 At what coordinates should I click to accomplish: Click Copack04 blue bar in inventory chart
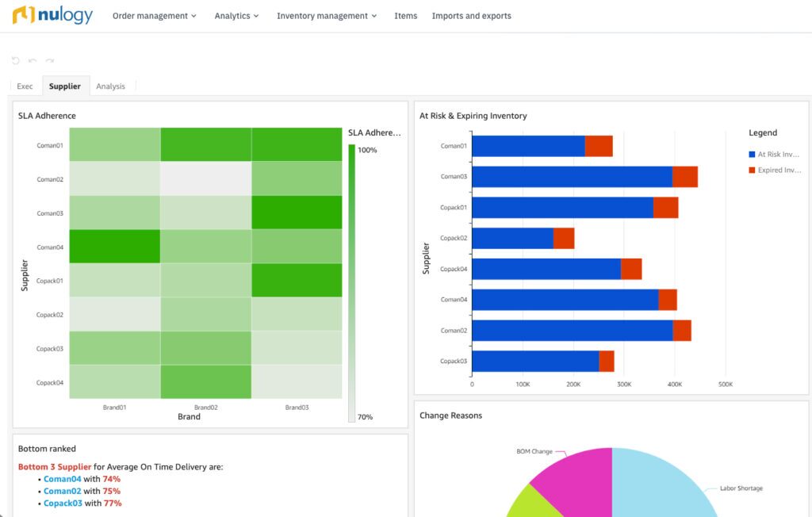coord(546,269)
